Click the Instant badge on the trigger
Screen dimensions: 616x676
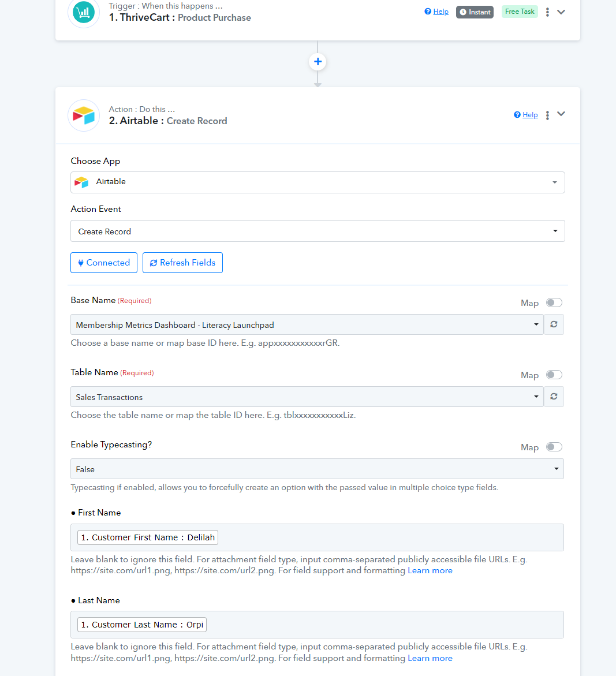point(475,12)
